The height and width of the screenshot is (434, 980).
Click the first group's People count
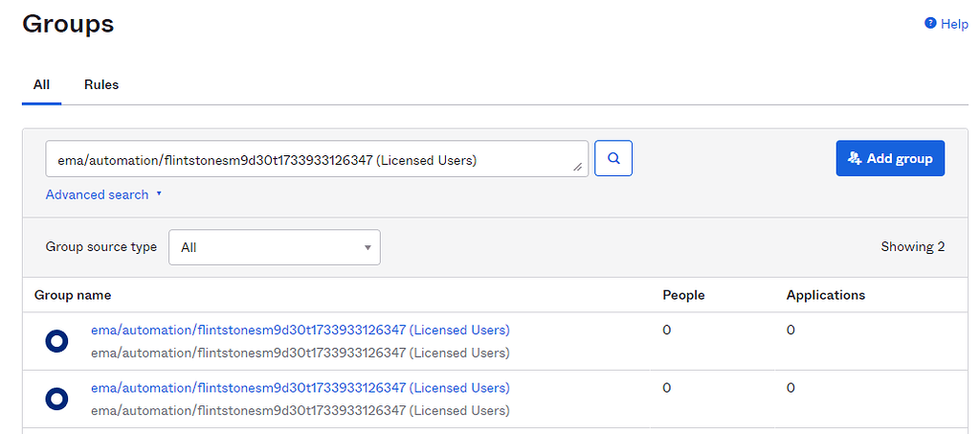(x=667, y=330)
